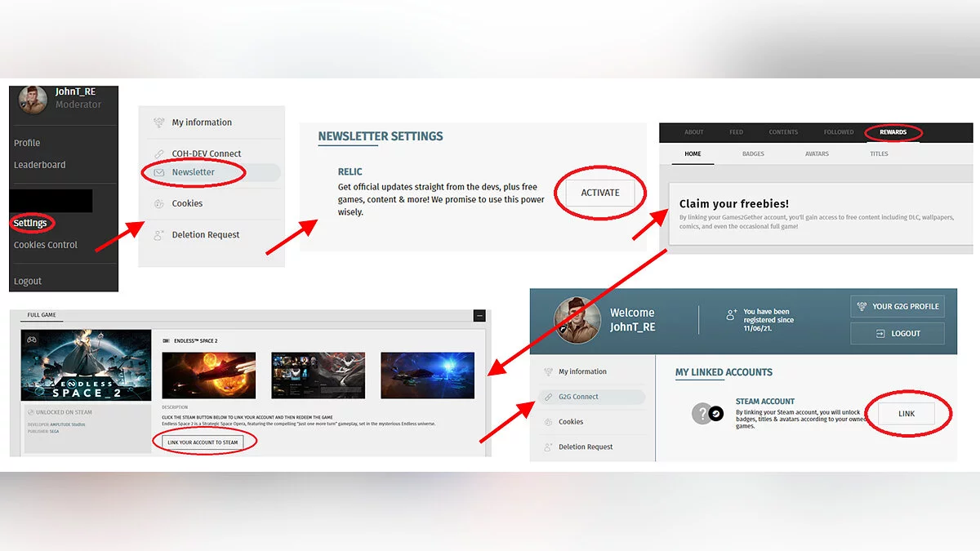Click the RELIC newsletter title

pos(350,172)
